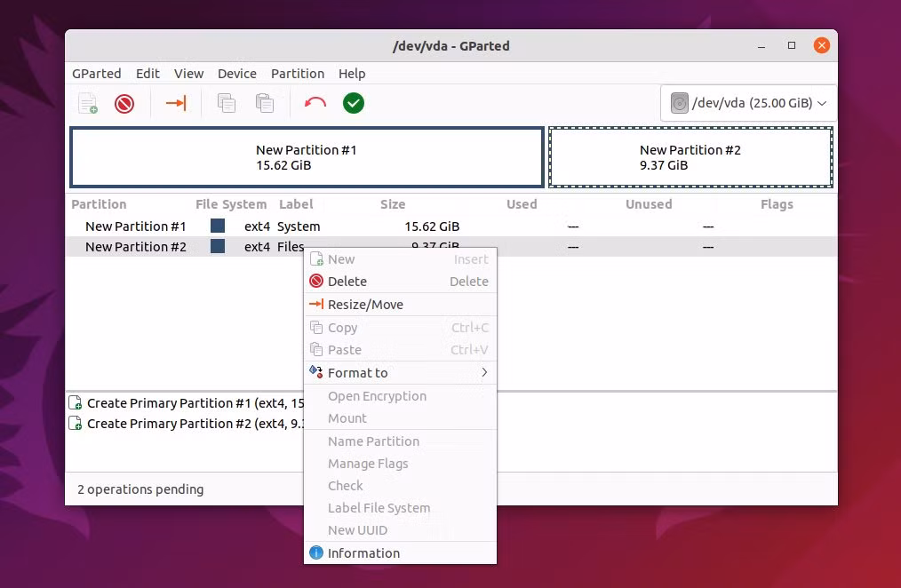
Task: Click the disk icon in the device selector
Action: [x=679, y=103]
